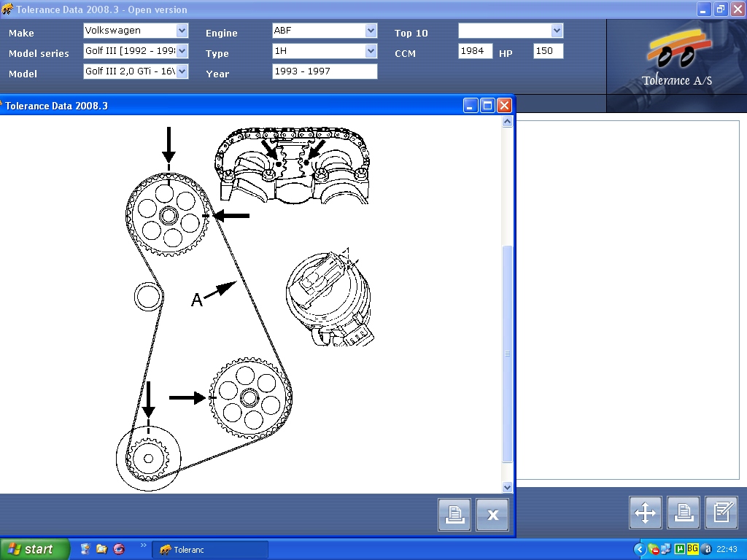Click the BG language indicator in tray
Screen dimensions: 747x560
(692, 549)
